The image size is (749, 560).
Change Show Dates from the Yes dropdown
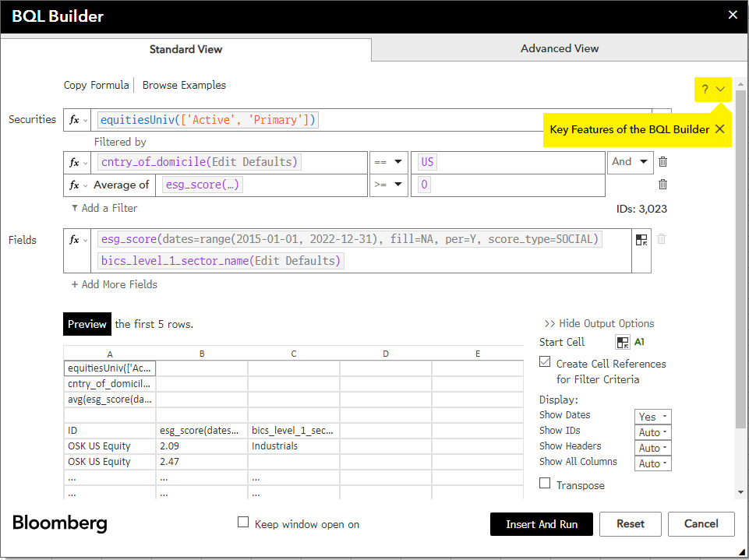[x=652, y=416]
